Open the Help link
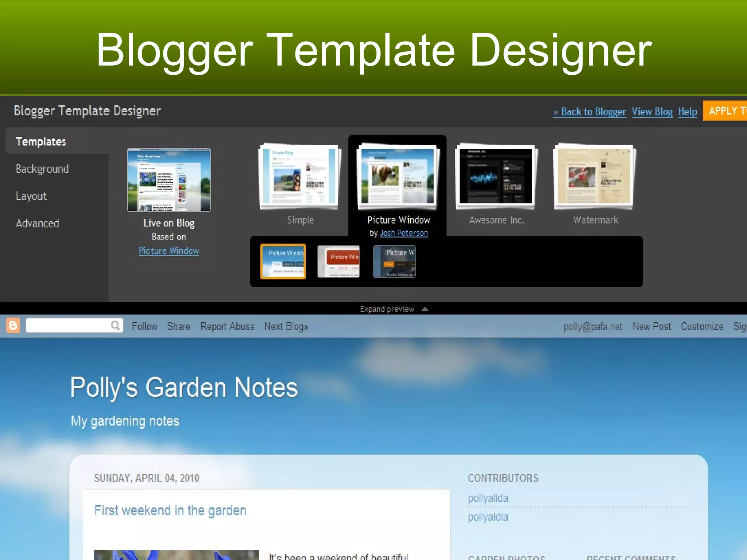The image size is (747, 560). point(688,112)
